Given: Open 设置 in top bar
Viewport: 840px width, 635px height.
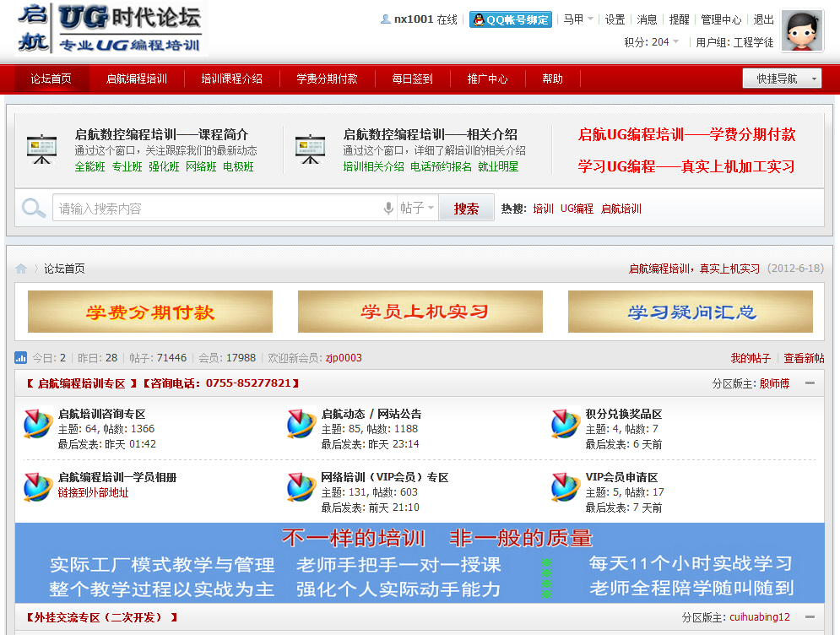Looking at the screenshot, I should coord(615,19).
